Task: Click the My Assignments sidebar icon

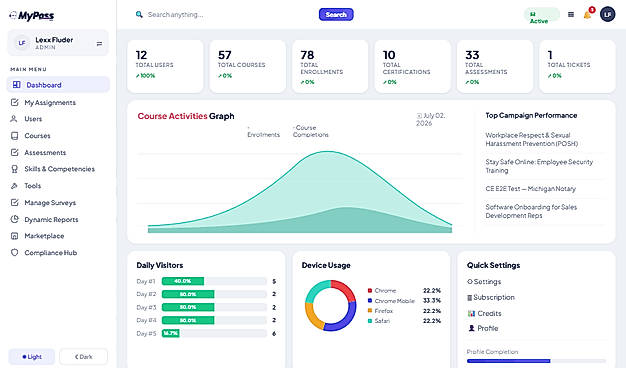Action: pyautogui.click(x=15, y=103)
